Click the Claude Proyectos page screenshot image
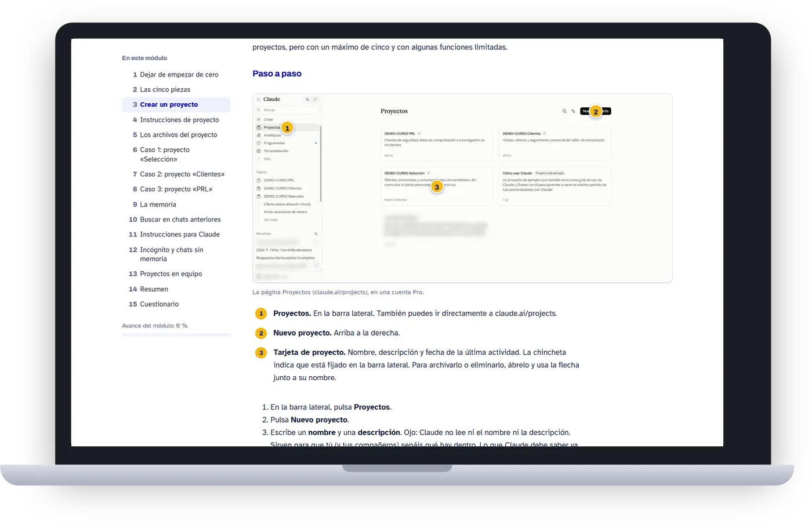Screen dimensions: 812x524 pyautogui.click(x=462, y=188)
